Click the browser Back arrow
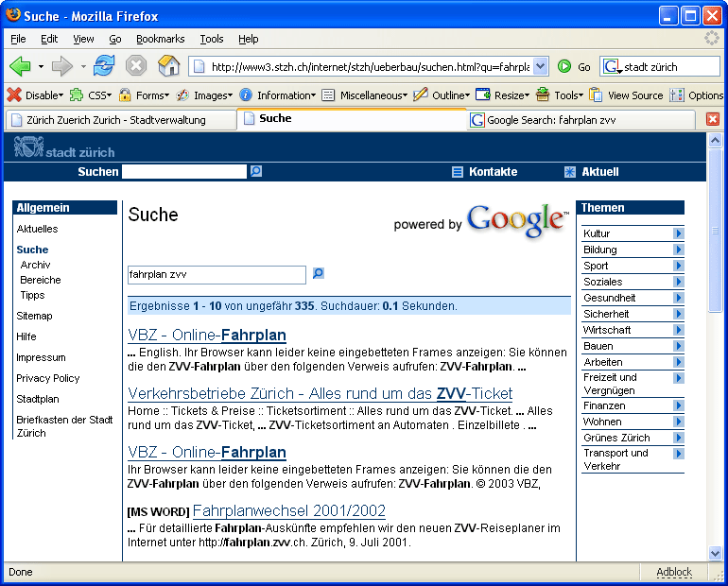This screenshot has height=586, width=728. click(x=20, y=66)
